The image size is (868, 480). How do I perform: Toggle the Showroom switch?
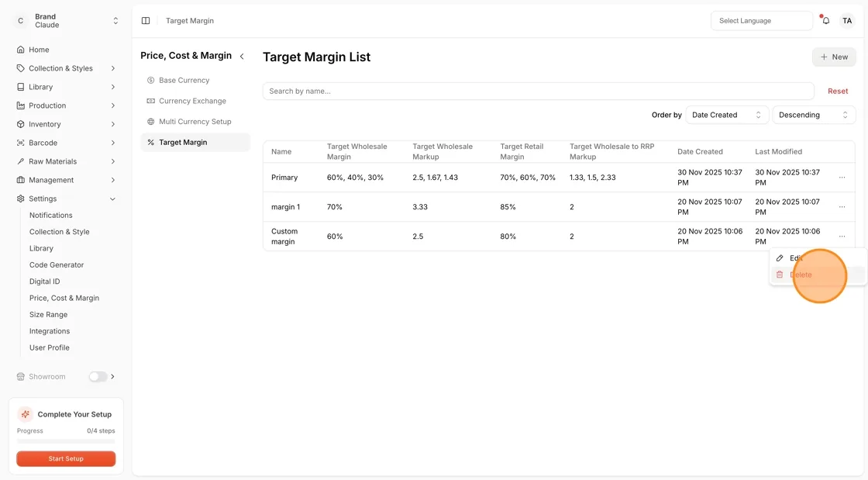pyautogui.click(x=98, y=376)
